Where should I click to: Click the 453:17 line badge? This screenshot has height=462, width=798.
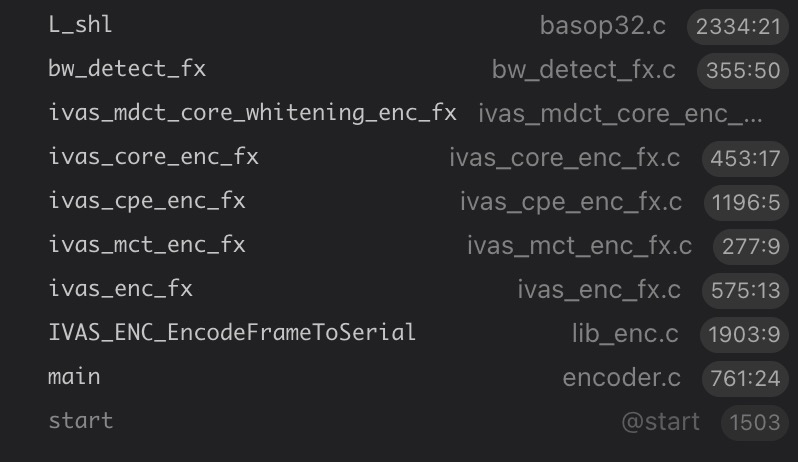[x=745, y=158]
